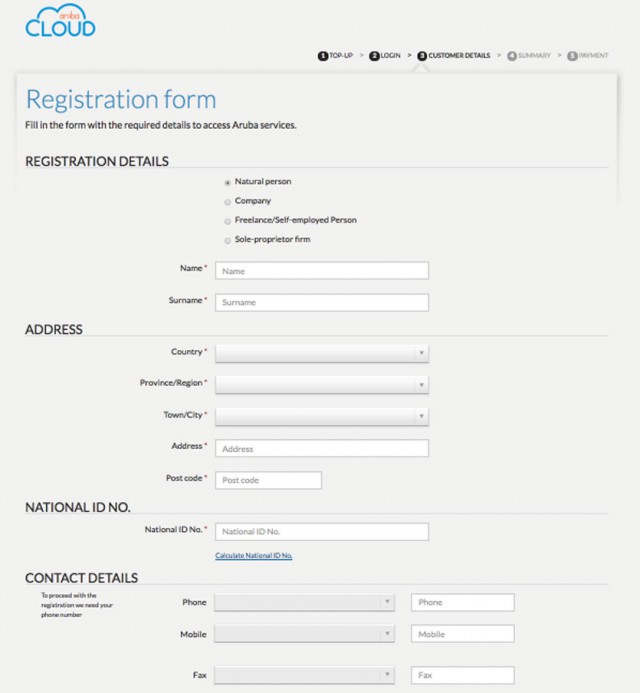Expand the Mobile prefix dropdown
The width and height of the screenshot is (640, 693).
point(304,634)
